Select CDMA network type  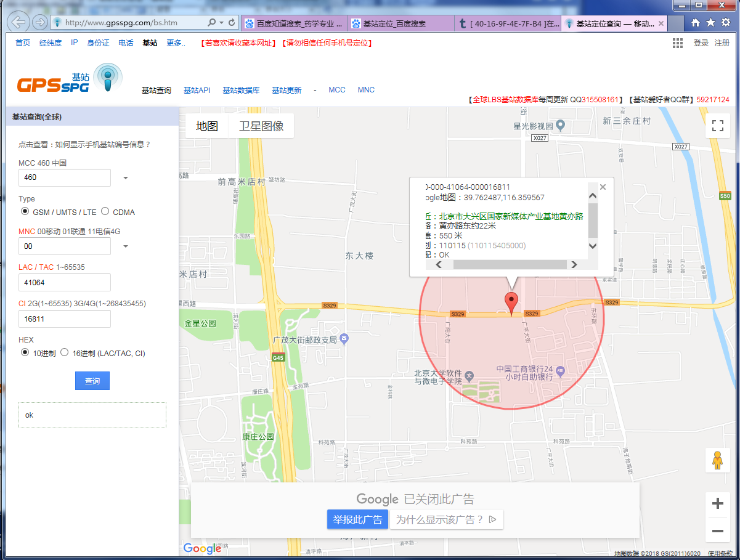[x=105, y=211]
